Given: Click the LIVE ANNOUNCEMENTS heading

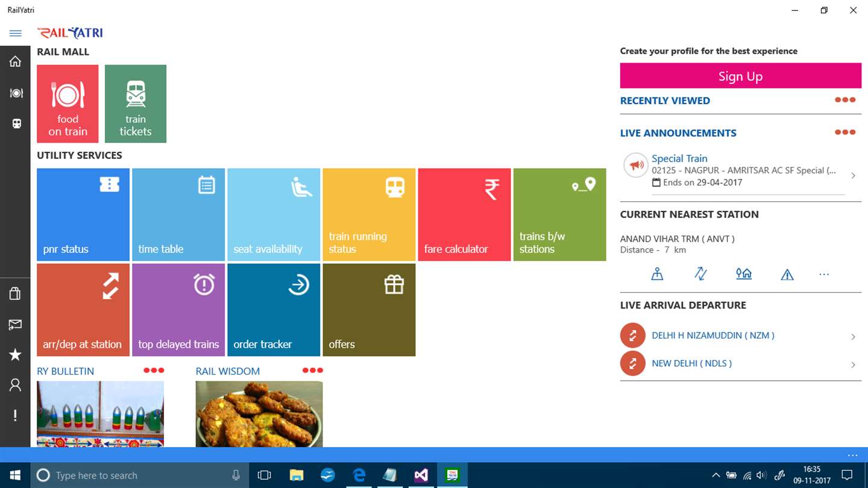Looking at the screenshot, I should [x=678, y=133].
